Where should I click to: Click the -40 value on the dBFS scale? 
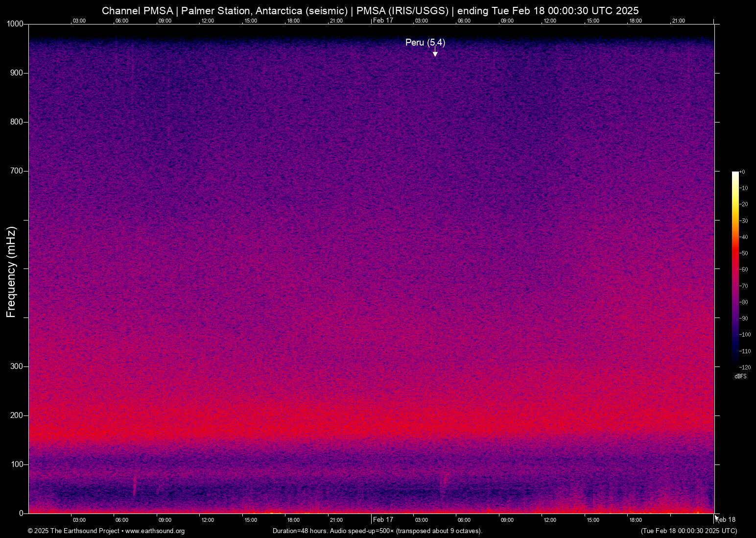point(743,237)
